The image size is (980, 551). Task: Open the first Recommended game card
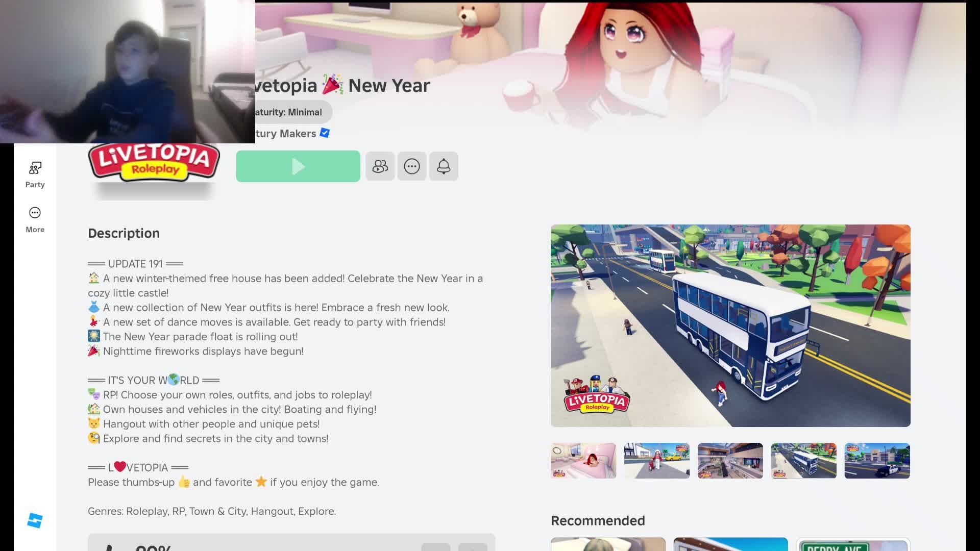pos(608,544)
